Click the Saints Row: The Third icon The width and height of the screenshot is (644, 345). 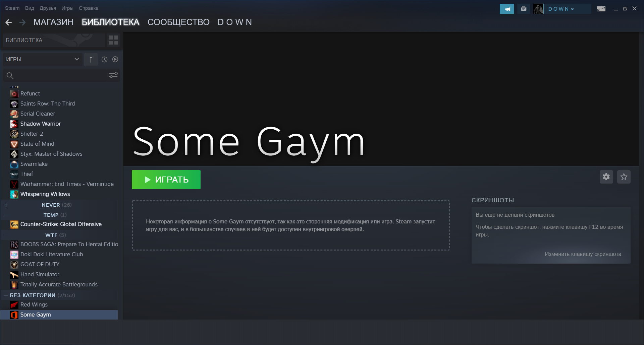[14, 104]
